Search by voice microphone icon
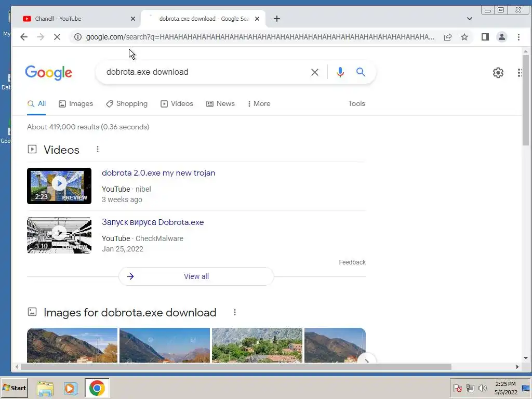 (x=340, y=72)
